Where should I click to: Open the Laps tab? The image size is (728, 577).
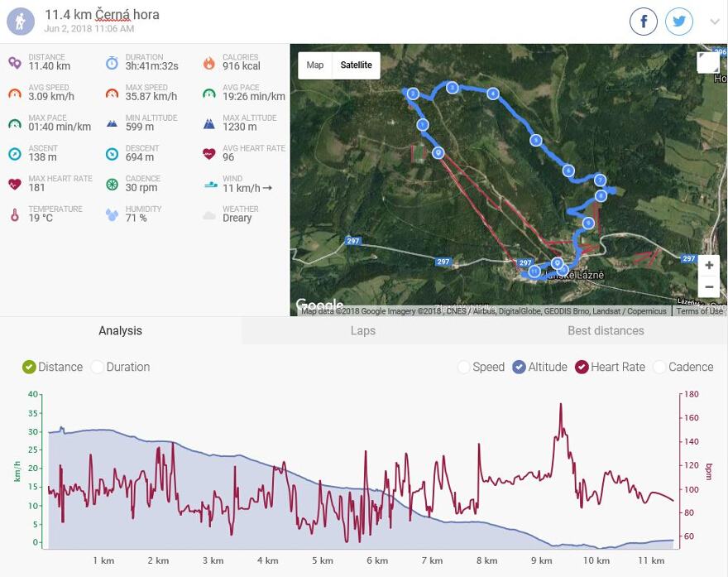click(363, 331)
